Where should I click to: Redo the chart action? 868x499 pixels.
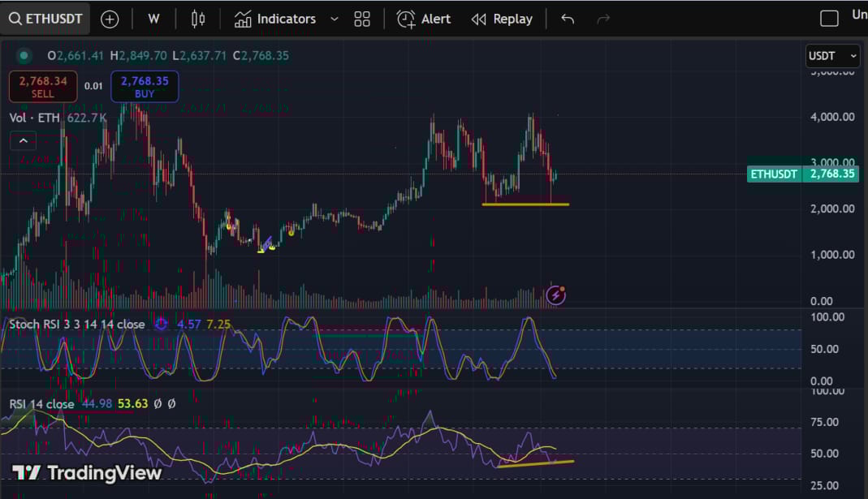click(603, 19)
